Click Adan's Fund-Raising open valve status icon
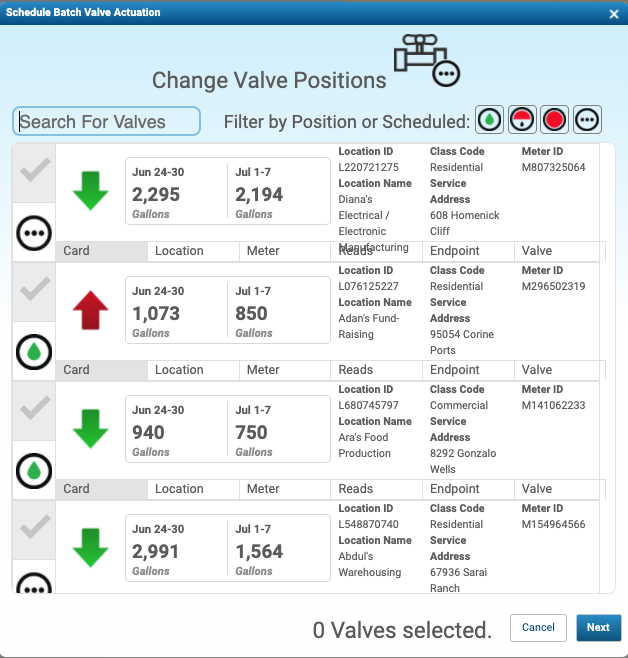Screen dimensions: 628x658 coord(35,351)
